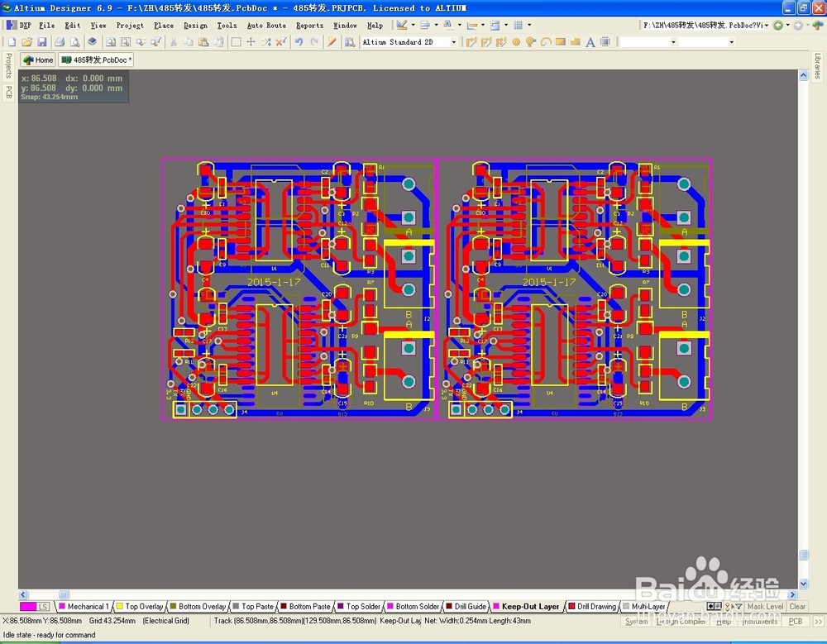Select the Place Pad tool
827x644 pixels.
click(x=516, y=41)
